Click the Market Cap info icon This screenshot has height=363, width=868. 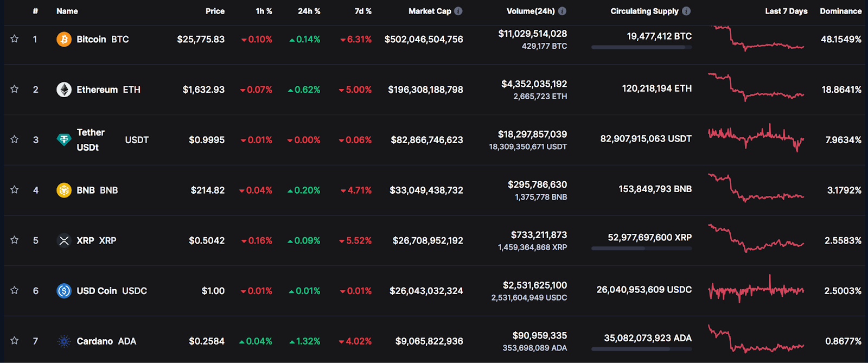[458, 11]
